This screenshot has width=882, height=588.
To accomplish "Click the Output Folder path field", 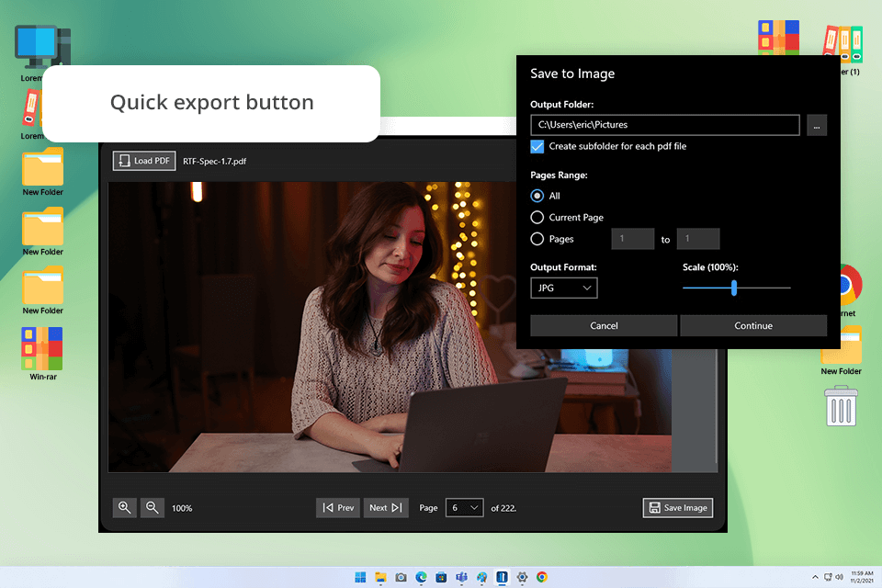I will click(x=664, y=125).
